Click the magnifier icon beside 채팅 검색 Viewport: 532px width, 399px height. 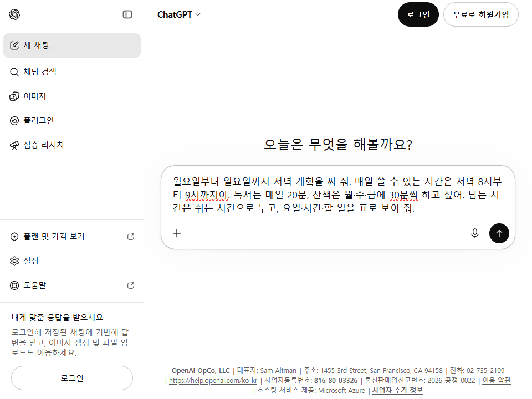14,72
